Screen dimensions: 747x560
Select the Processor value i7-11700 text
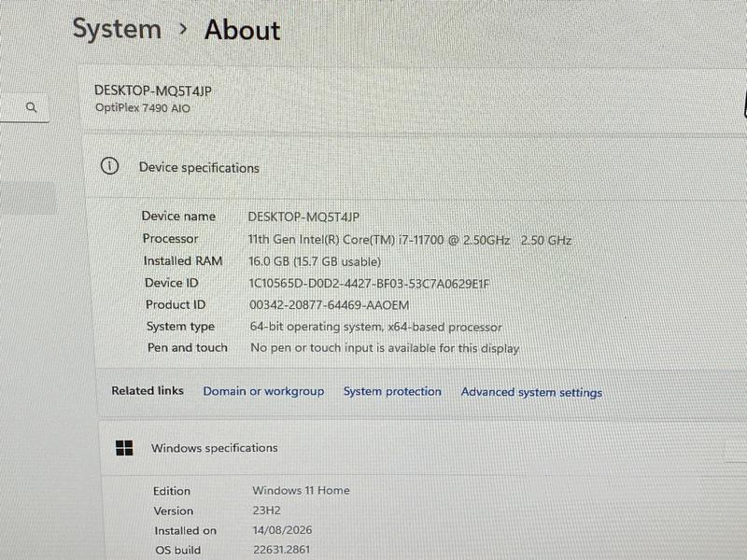[410, 240]
